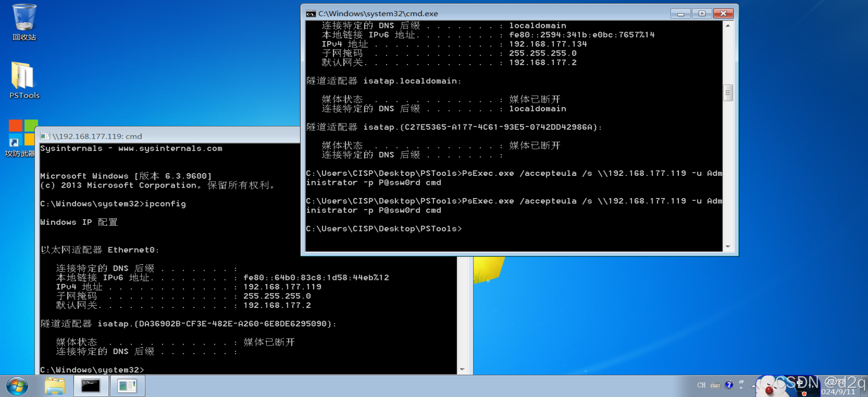Screen dimensions: 868x397
Task: Click the Sysinternals www.sysinternals.com line
Action: pyautogui.click(x=131, y=148)
